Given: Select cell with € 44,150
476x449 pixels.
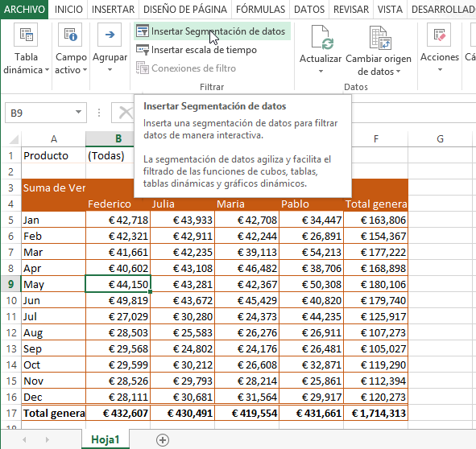Looking at the screenshot, I should click(118, 284).
